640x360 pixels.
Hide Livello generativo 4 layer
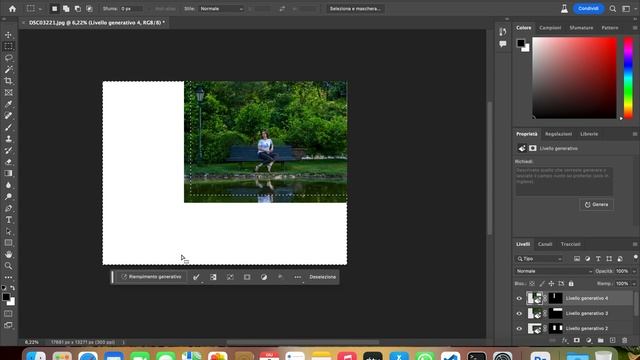pos(519,298)
